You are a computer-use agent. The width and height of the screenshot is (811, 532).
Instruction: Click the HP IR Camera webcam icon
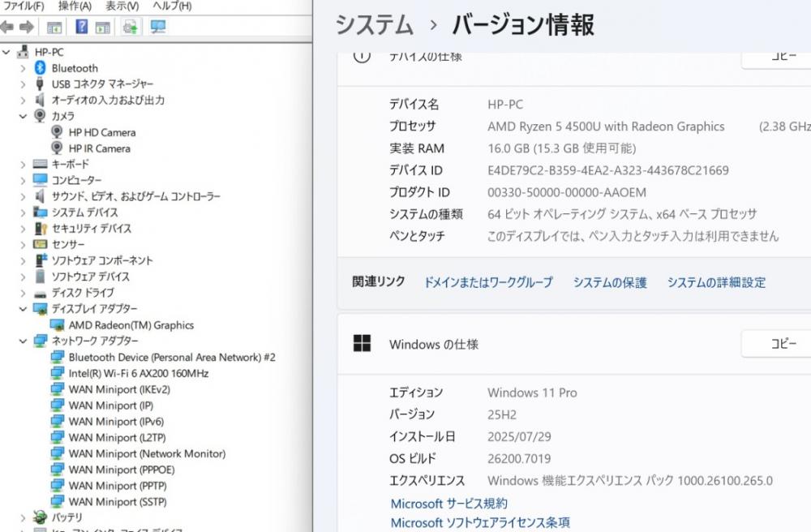[x=57, y=148]
